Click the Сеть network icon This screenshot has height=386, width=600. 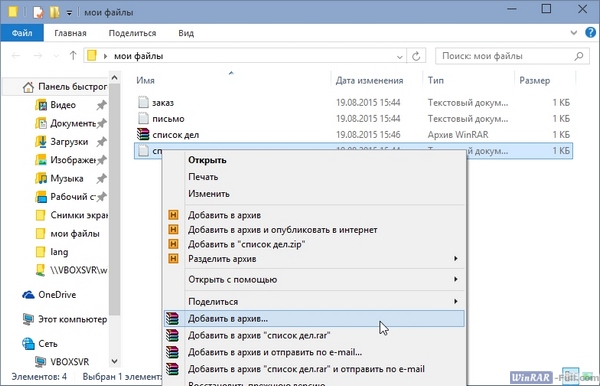(28, 344)
